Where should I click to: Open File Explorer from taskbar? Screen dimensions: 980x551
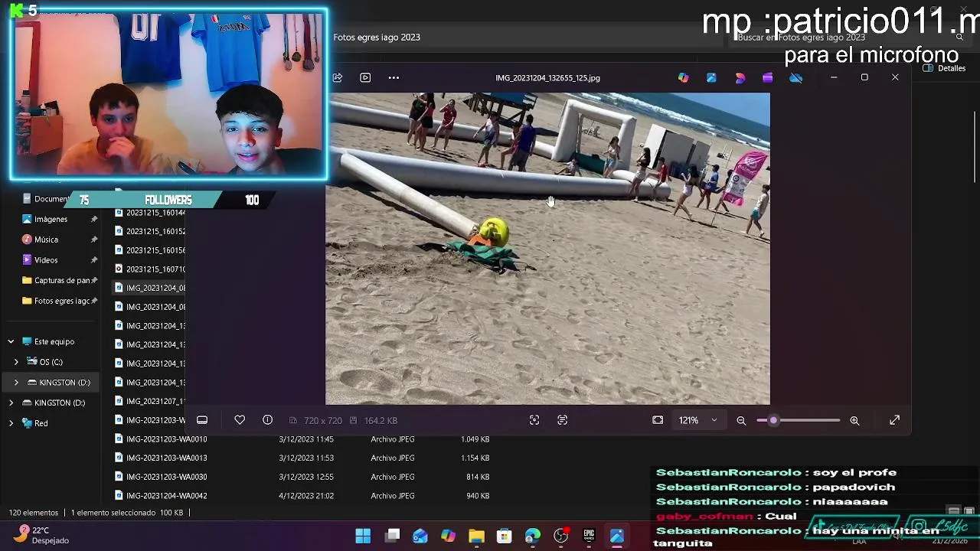pos(476,536)
